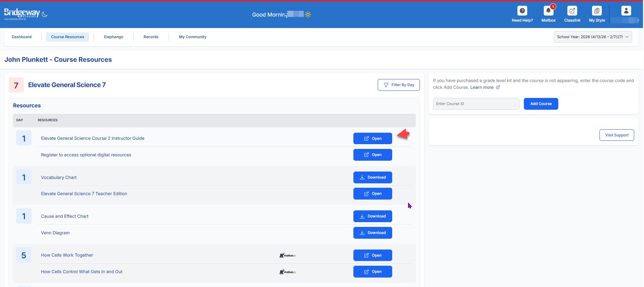Click the Enter Course ID field
Image resolution: width=644 pixels, height=287 pixels.
coord(476,104)
